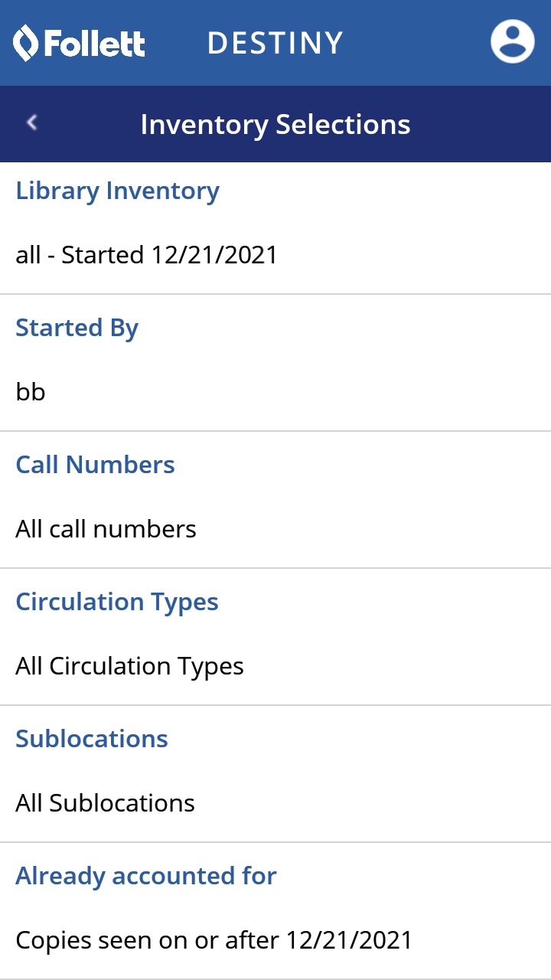
Task: Click the Inventory Selections page title
Action: [275, 124]
